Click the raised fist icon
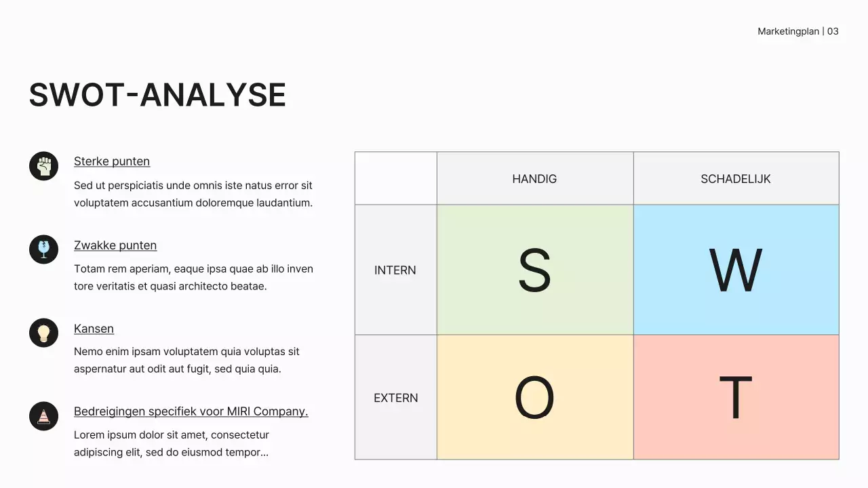Image resolution: width=868 pixels, height=488 pixels. 44,166
